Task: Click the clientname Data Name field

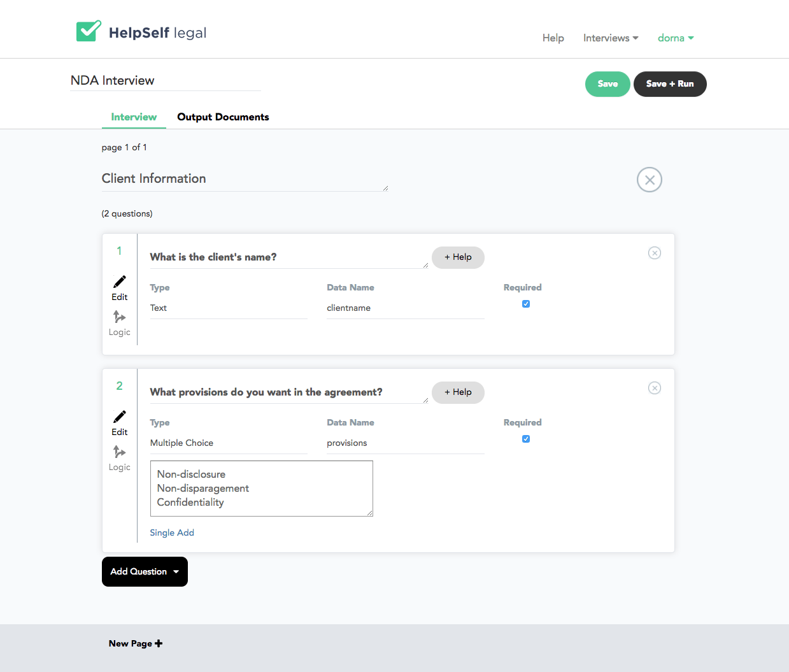Action: point(405,308)
